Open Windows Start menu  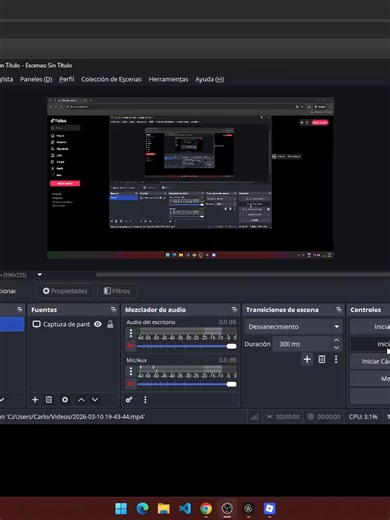click(121, 508)
